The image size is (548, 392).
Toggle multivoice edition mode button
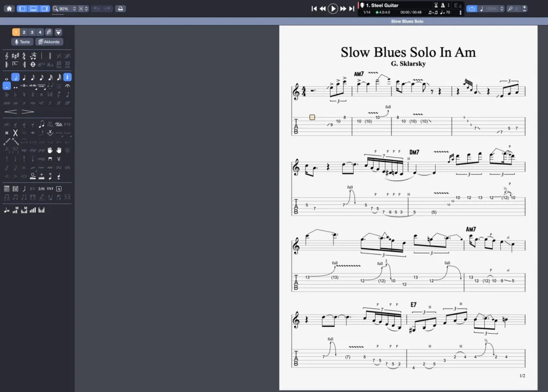click(x=49, y=32)
